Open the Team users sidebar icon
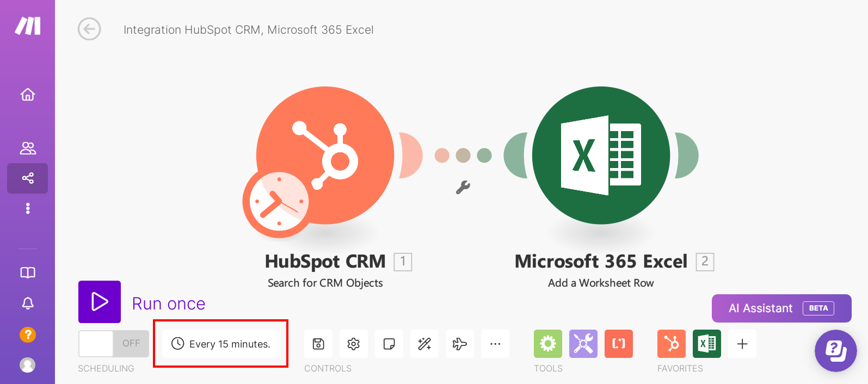The image size is (868, 384). coord(28,148)
